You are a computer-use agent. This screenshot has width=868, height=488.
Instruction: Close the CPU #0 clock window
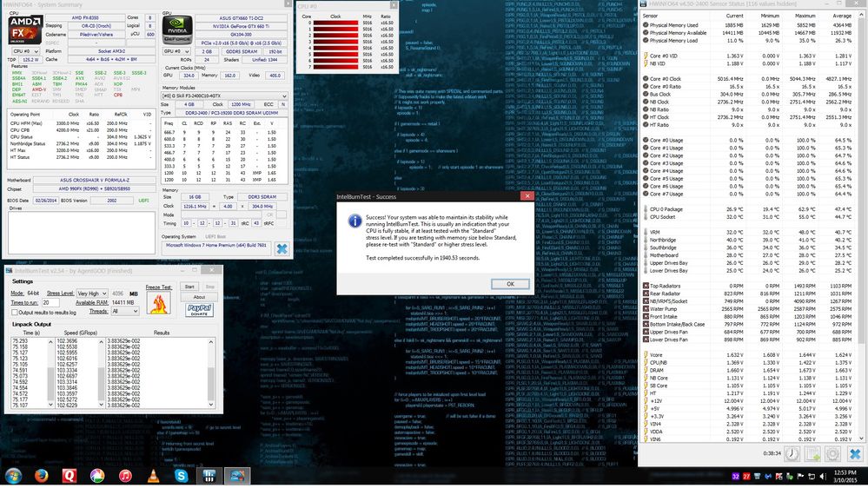394,5
